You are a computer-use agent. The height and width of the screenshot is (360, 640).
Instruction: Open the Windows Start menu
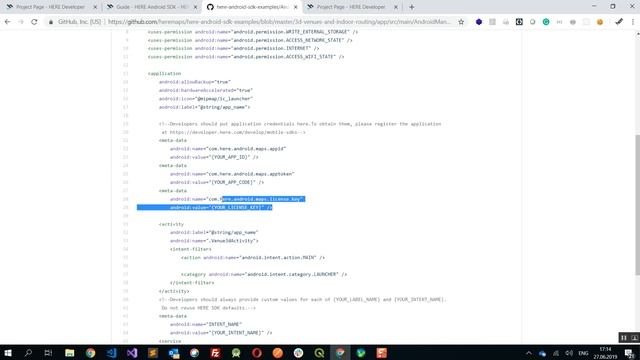click(x=8, y=353)
